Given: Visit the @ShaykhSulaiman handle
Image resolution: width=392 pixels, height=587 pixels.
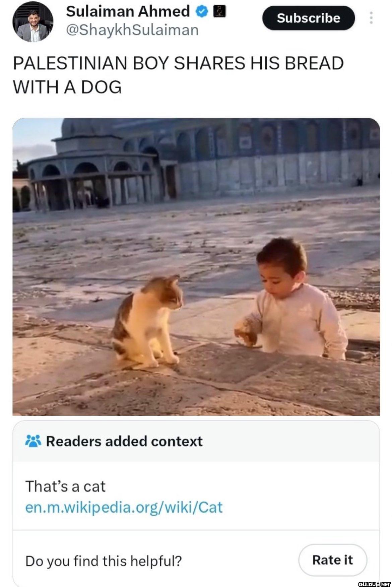Looking at the screenshot, I should (132, 30).
